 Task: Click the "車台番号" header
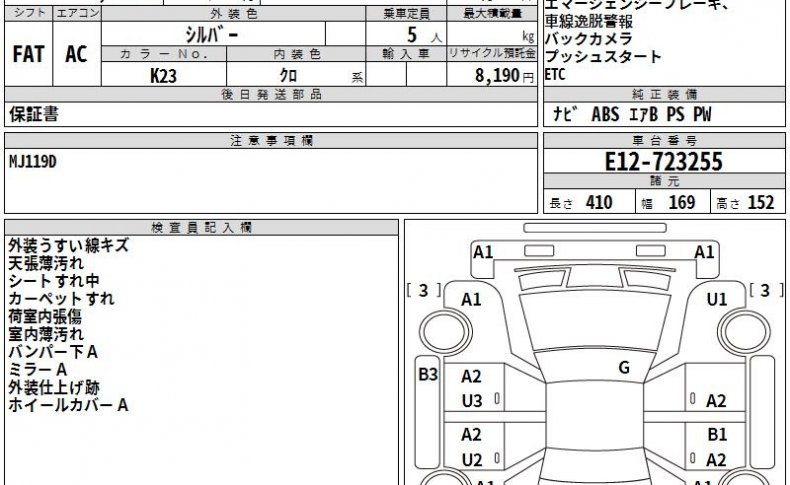pyautogui.click(x=664, y=141)
